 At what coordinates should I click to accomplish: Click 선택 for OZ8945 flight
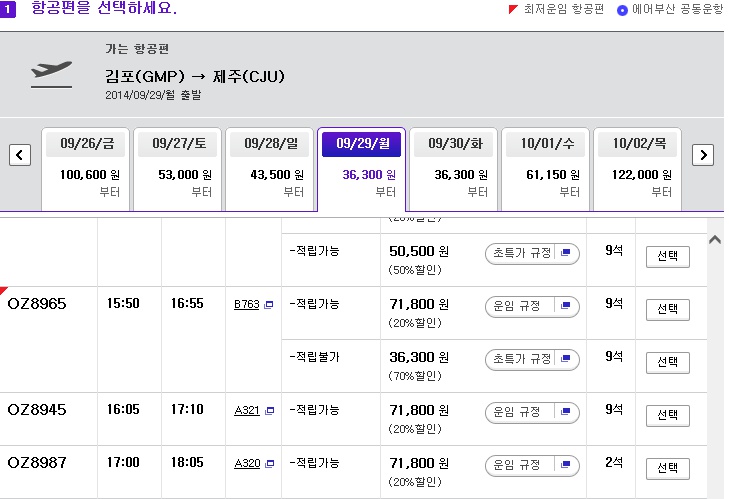[668, 415]
